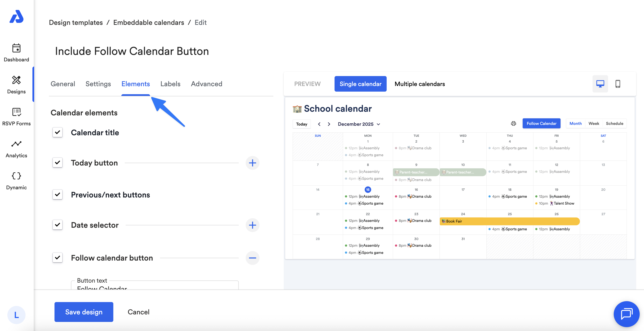This screenshot has height=331, width=644.
Task: Open the Dashboard sidebar icon
Action: tap(16, 48)
